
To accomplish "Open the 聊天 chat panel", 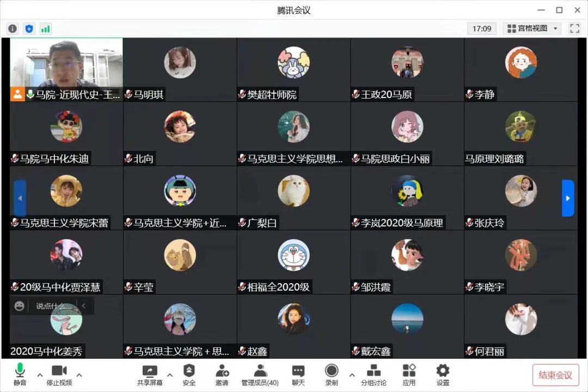I will 298,375.
